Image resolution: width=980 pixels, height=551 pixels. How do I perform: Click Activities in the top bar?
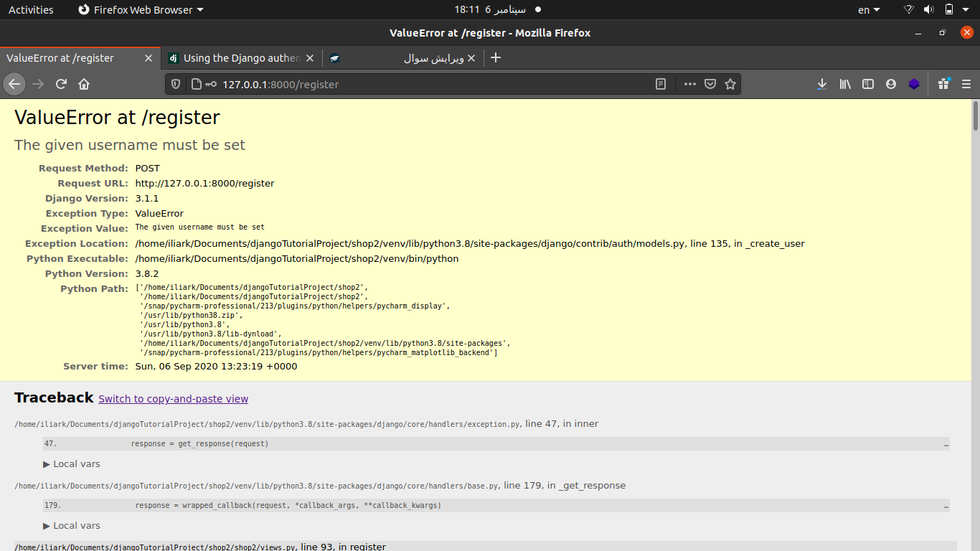31,10
